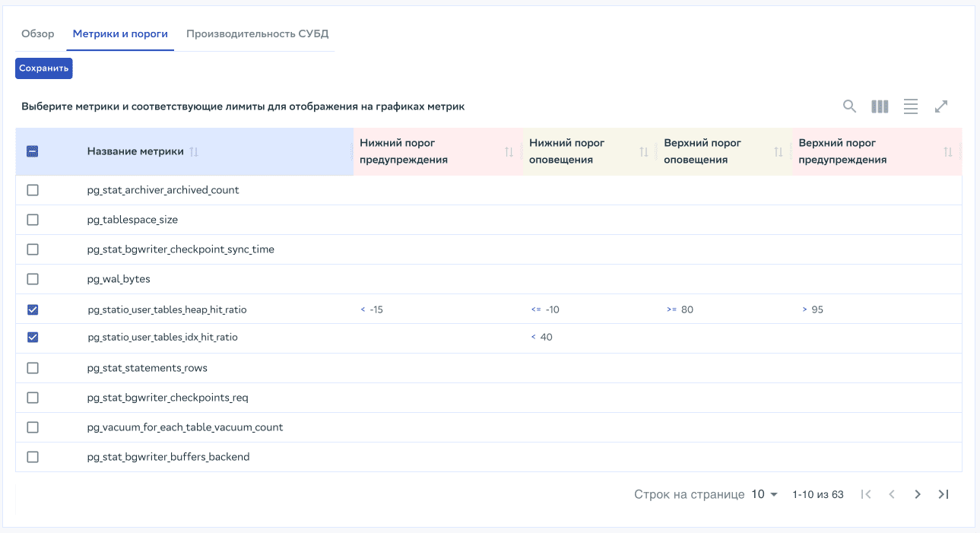Enable pg_tablespace_size metric checkbox

(x=33, y=220)
